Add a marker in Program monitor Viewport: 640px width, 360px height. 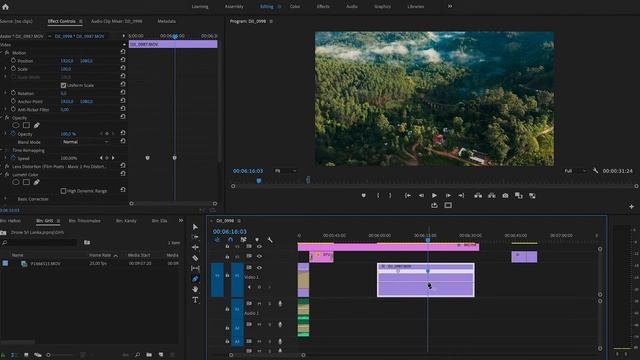[x=363, y=196]
